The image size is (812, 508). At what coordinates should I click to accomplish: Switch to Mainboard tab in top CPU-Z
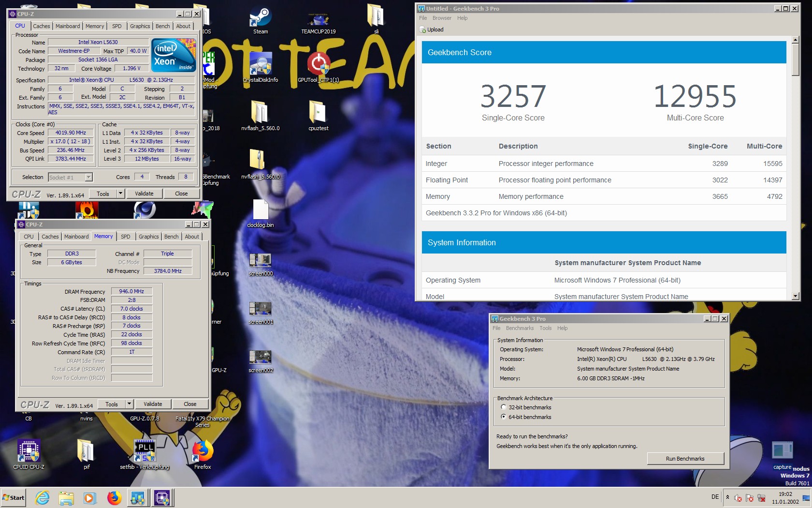pos(68,26)
